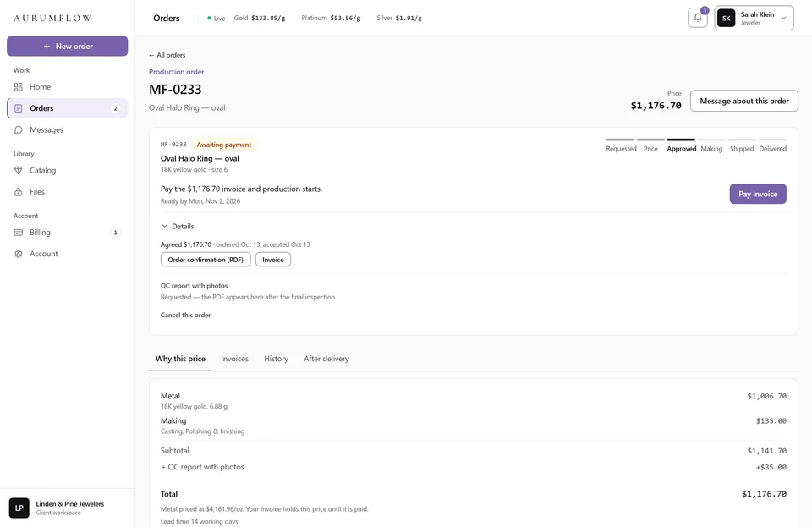Image resolution: width=812 pixels, height=527 pixels.
Task: Click the header price $1,176.70
Action: 656,106
